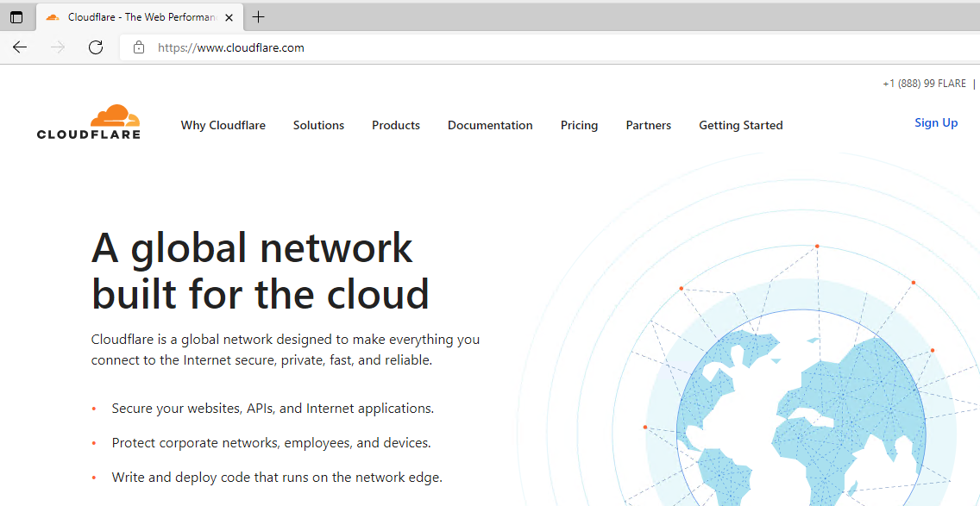Open the Pricing page

(579, 125)
